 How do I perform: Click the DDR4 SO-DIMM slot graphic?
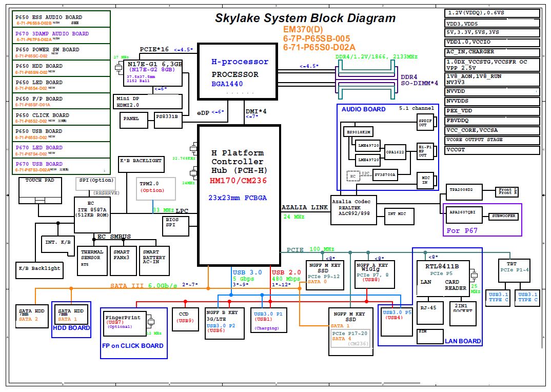(x=366, y=79)
